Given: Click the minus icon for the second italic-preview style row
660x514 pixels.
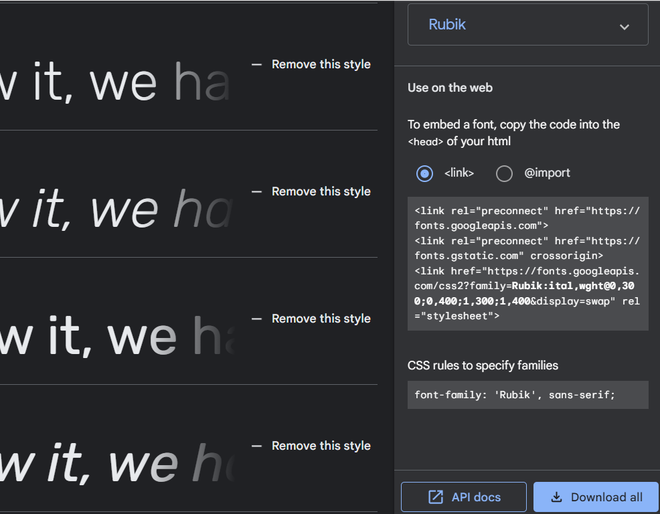Looking at the screenshot, I should (x=257, y=191).
